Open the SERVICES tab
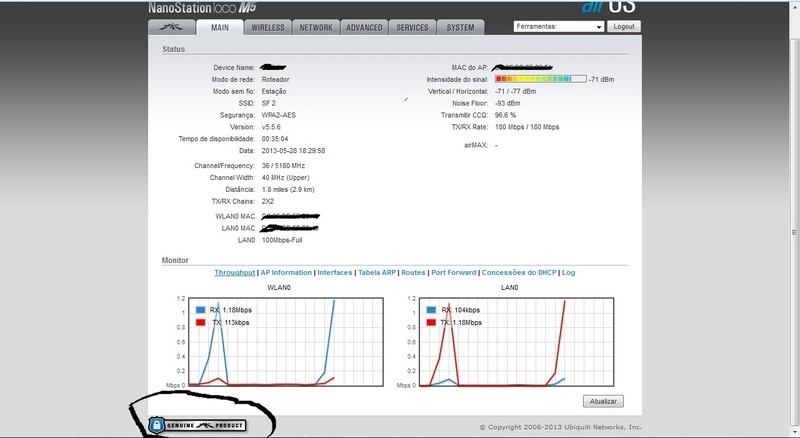The height and width of the screenshot is (438, 800). pyautogui.click(x=412, y=28)
